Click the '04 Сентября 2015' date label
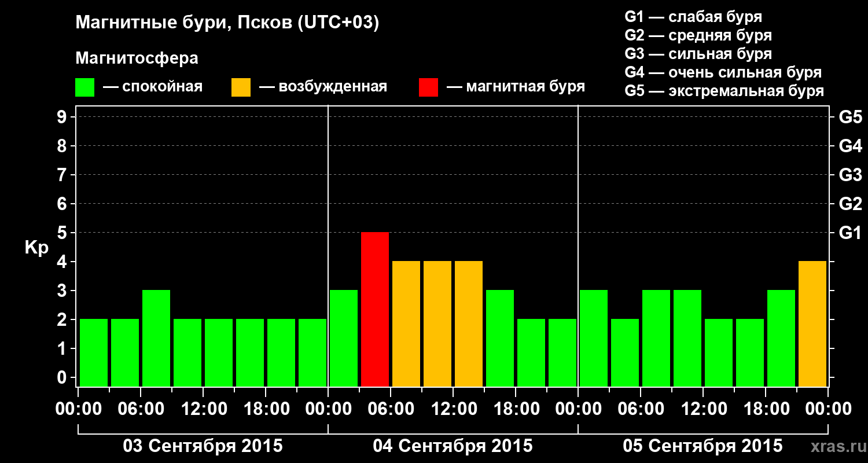The image size is (868, 463). 453,446
